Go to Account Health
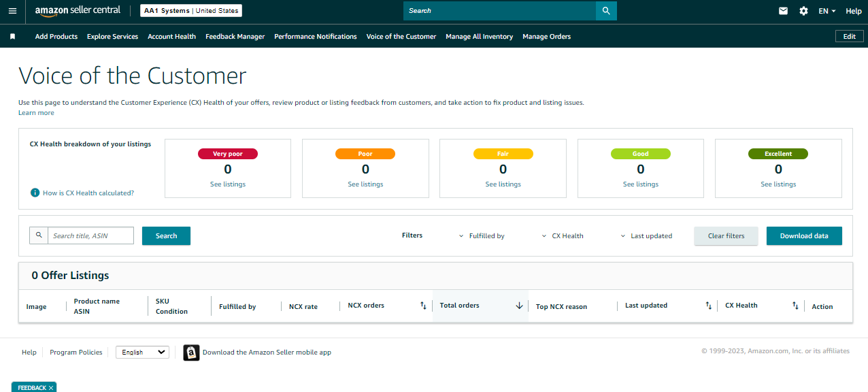Image resolution: width=868 pixels, height=392 pixels. [x=171, y=37]
